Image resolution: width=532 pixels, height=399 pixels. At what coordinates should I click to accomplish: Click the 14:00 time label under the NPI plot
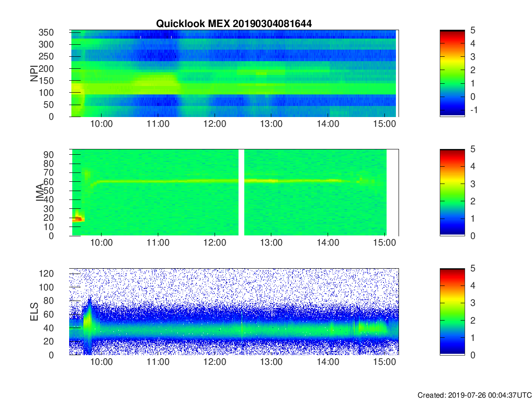(328, 124)
